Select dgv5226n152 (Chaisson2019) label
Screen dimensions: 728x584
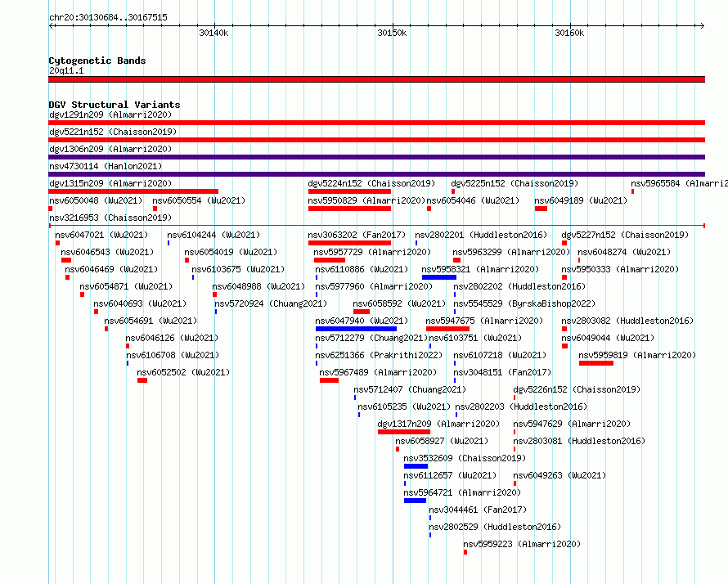click(x=577, y=389)
